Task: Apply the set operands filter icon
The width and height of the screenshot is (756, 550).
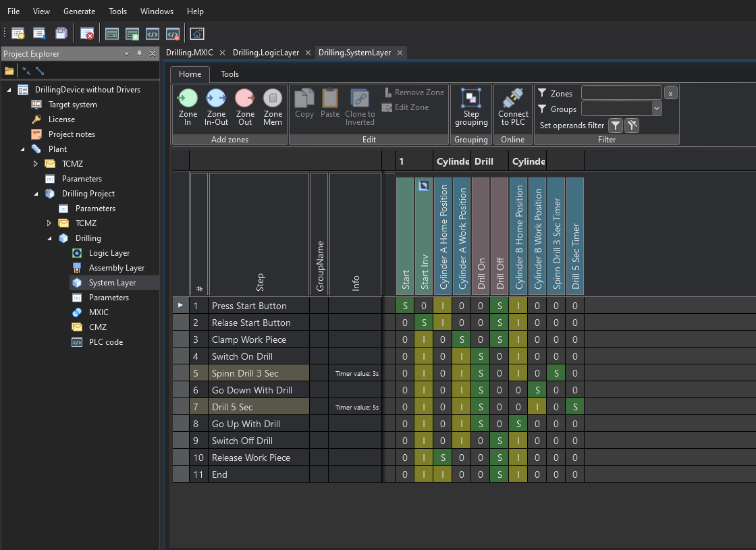Action: pos(615,126)
